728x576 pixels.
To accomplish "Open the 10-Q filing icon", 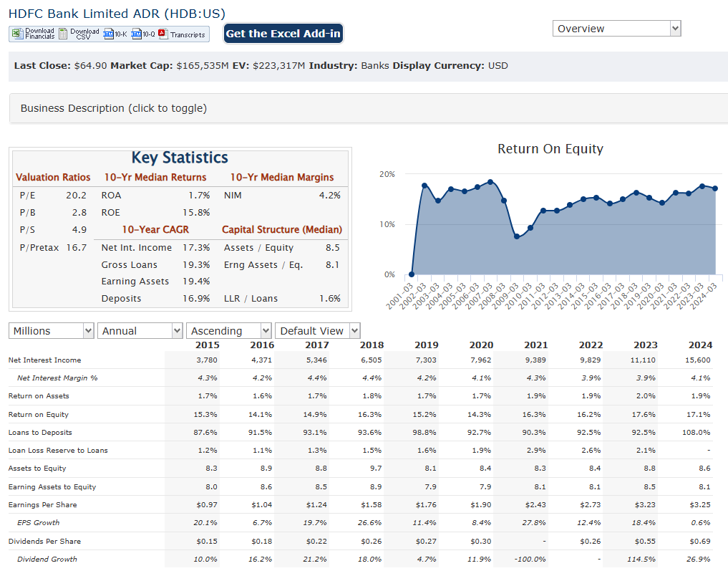I will point(136,34).
